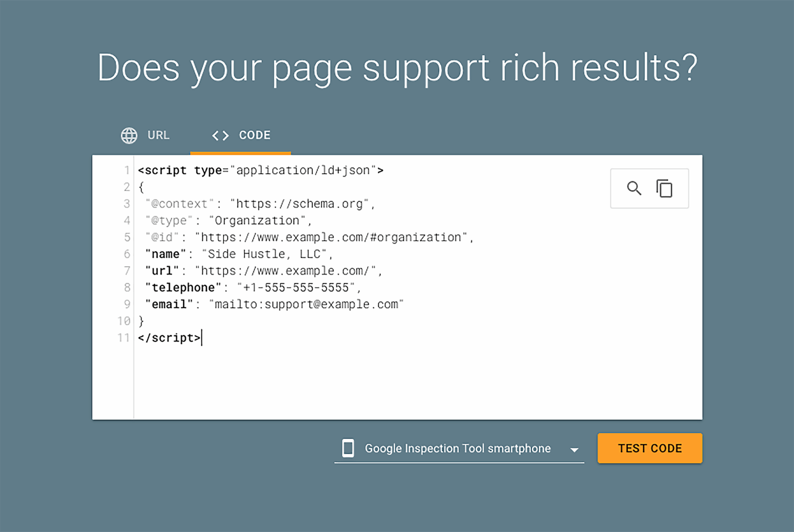Open the Google Inspection Tool smartphone dropdown
Viewport: 794px width, 532px height.
click(459, 449)
